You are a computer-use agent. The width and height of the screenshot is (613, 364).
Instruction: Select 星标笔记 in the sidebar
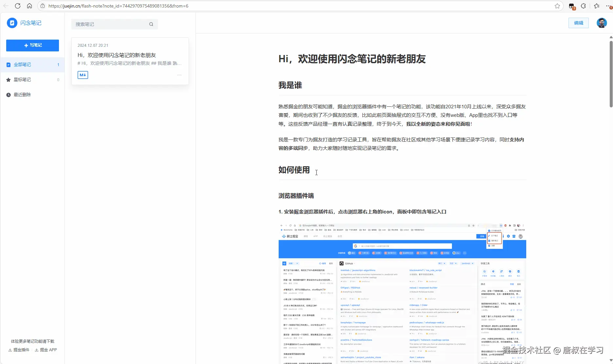coord(23,79)
